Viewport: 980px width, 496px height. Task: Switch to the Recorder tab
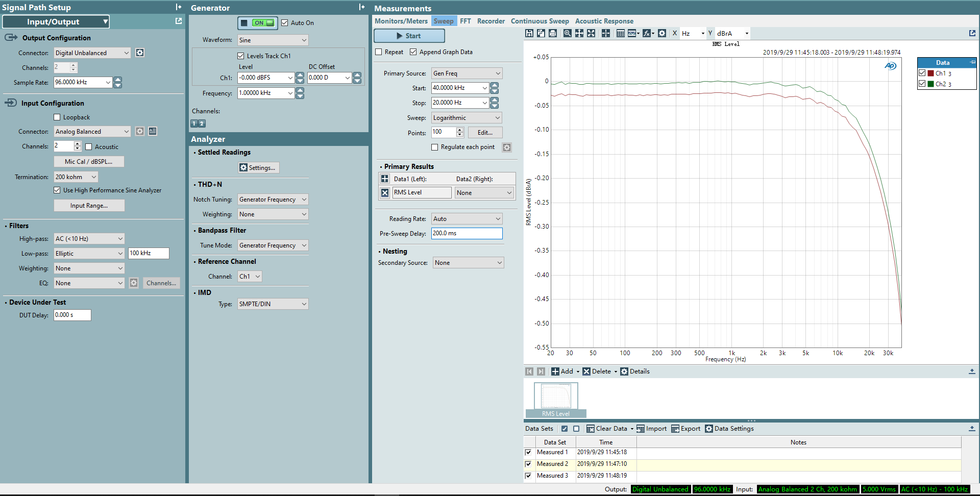pyautogui.click(x=491, y=21)
